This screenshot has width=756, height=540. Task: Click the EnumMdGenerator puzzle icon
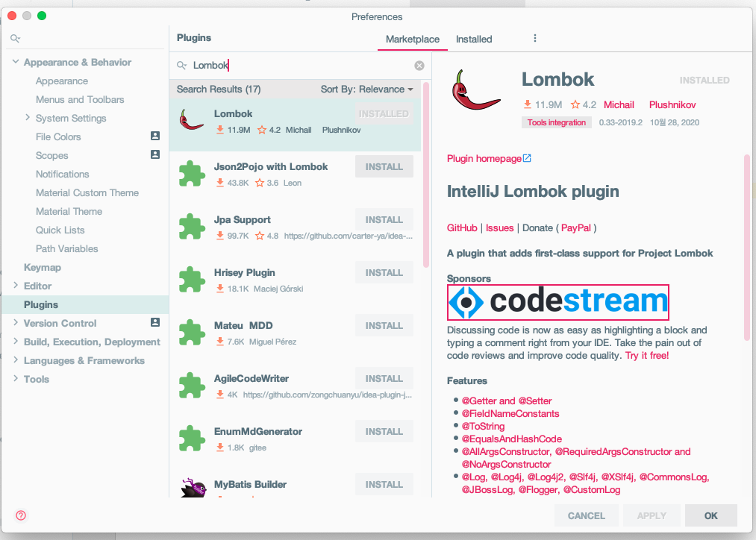[192, 439]
